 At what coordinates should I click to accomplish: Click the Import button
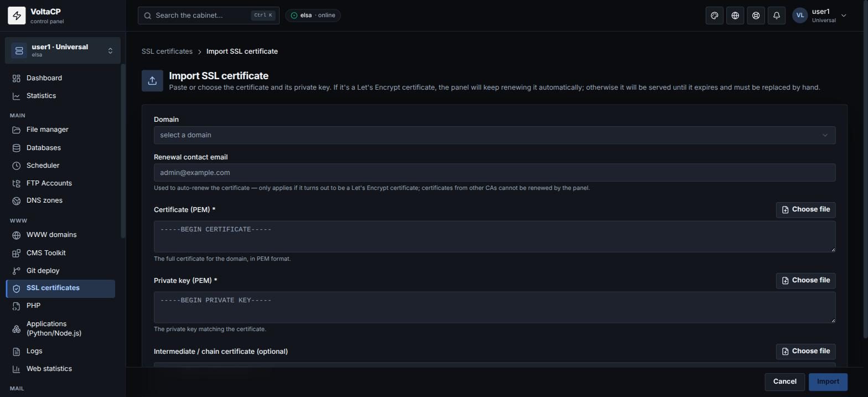(x=828, y=381)
